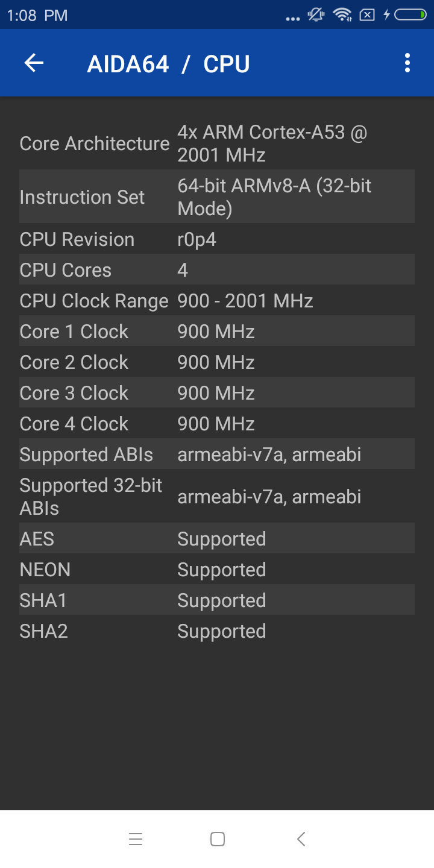Viewport: 434px width, 868px height.
Task: Tap the Core 1 Clock entry
Action: (x=217, y=332)
